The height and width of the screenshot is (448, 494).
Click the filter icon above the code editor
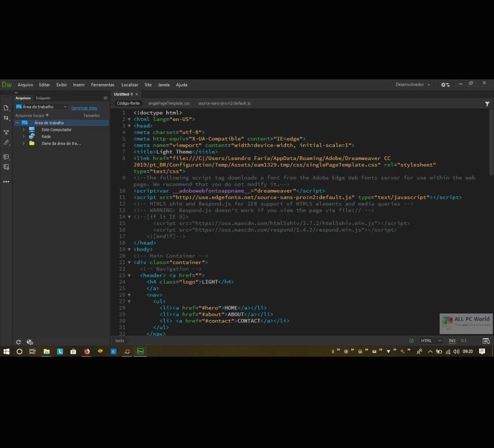487,103
